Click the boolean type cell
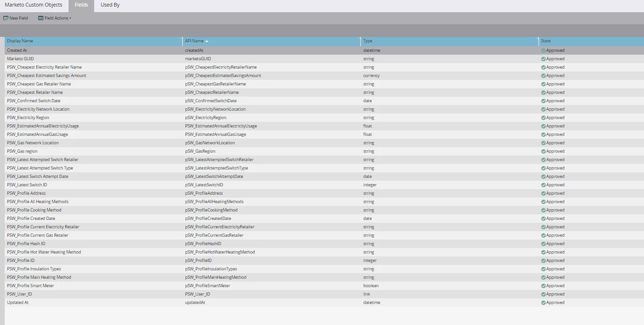 pyautogui.click(x=371, y=286)
